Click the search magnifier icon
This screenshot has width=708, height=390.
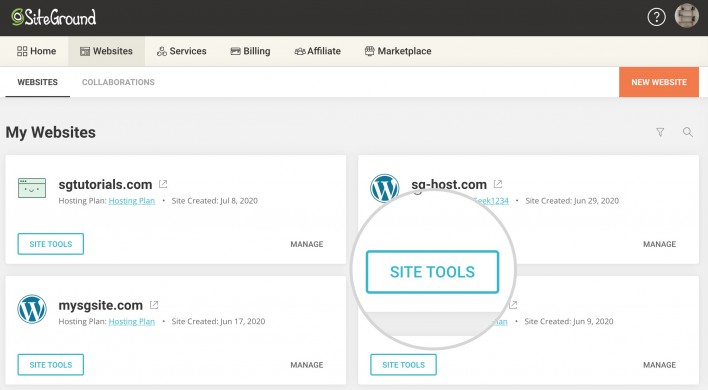point(687,132)
